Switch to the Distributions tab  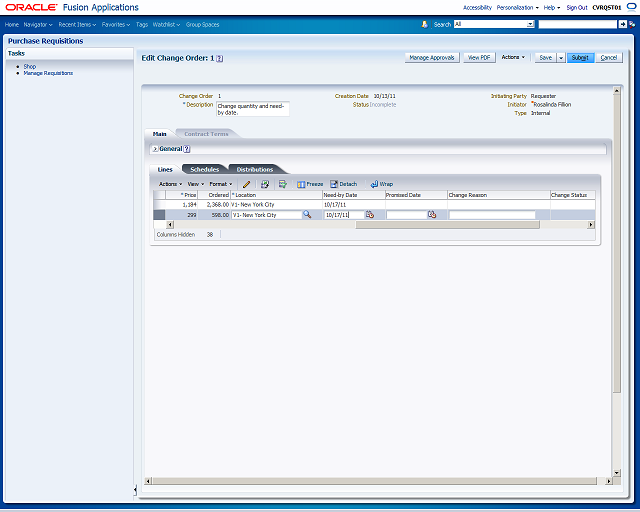click(255, 169)
